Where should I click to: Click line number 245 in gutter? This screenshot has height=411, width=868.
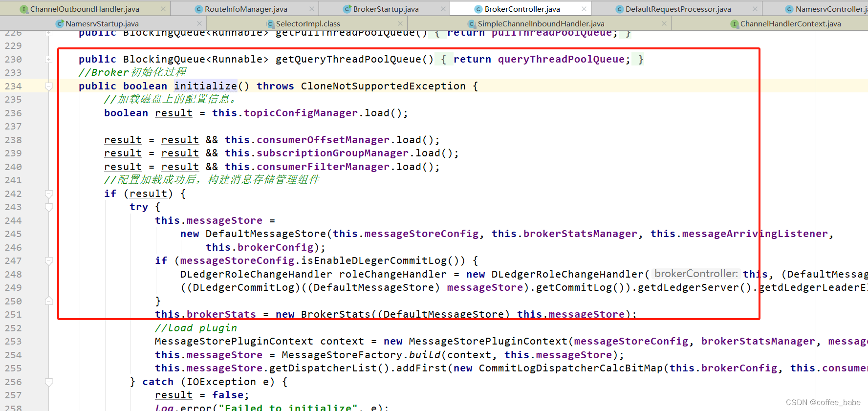click(13, 234)
